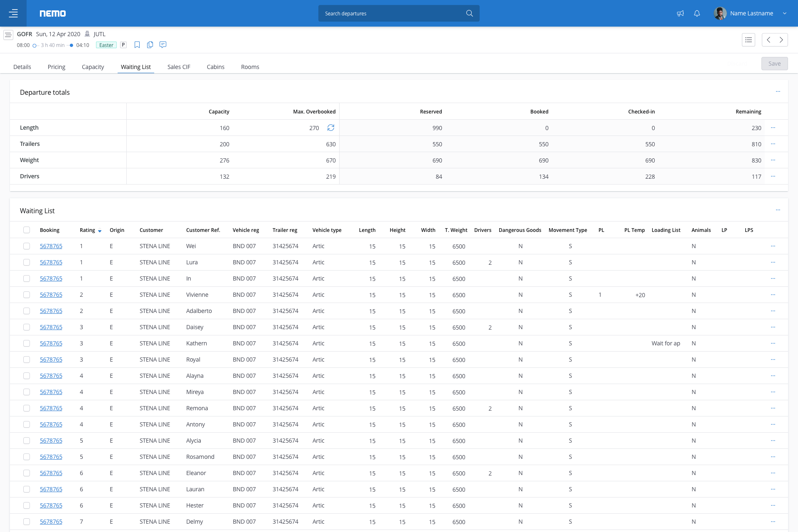Screen dimensions: 798x532
Task: Go to the next departure arrow
Action: (x=781, y=40)
